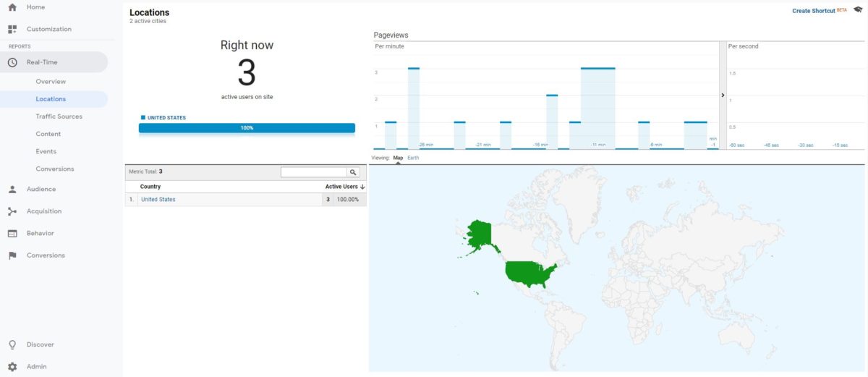The image size is (868, 377).
Task: Click the 100.00% table cell
Action: pyautogui.click(x=348, y=200)
